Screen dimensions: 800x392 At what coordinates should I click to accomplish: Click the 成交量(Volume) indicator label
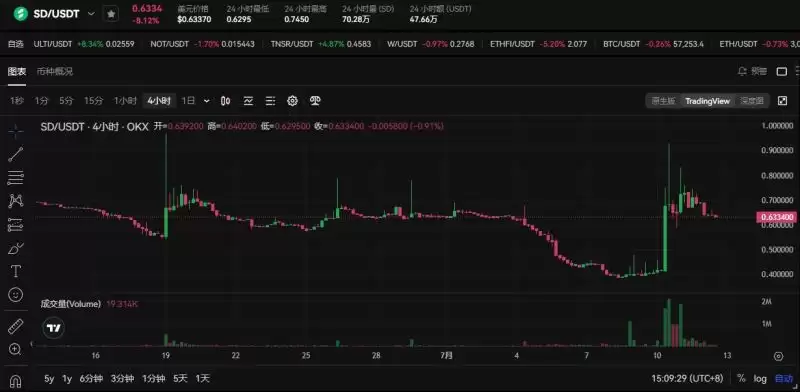click(71, 304)
